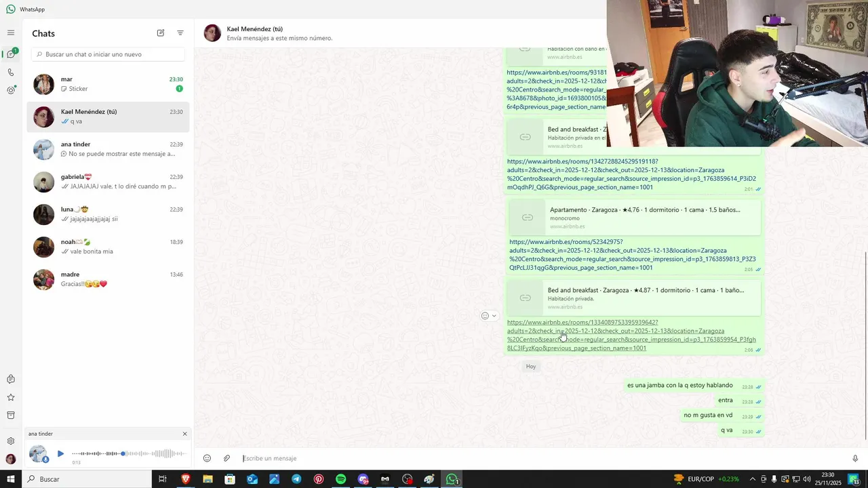Open Bed and breakfast ★4.87 link preview
This screenshot has height=488, width=868.
(x=633, y=298)
